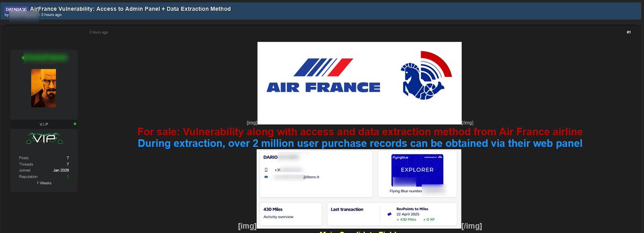Click the email icon beside libero.it address
This screenshot has width=644, height=233.
(266, 176)
